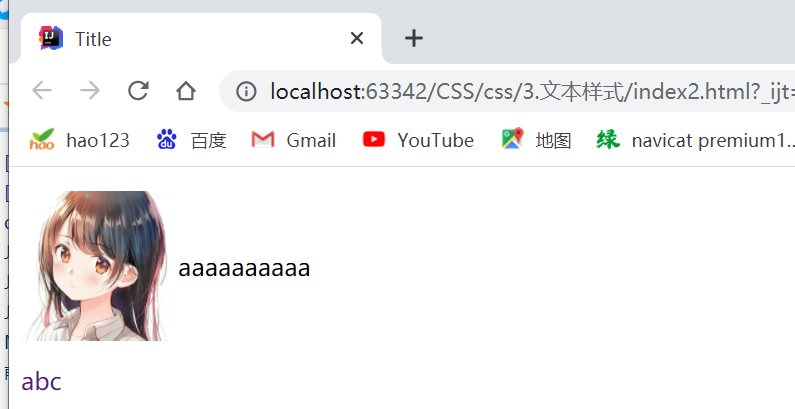Click the aaaaaaaaaa text
The width and height of the screenshot is (795, 409).
[244, 268]
